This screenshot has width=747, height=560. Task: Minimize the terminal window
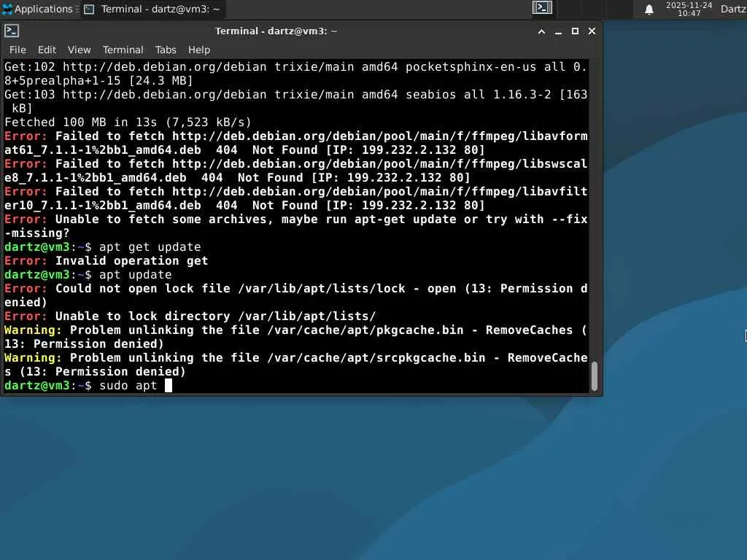[558, 31]
